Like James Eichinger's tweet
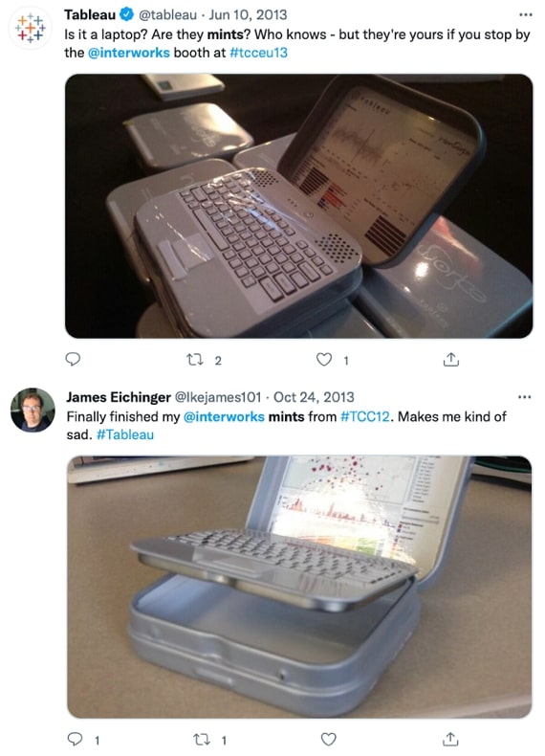The image size is (545, 756). click(x=328, y=739)
